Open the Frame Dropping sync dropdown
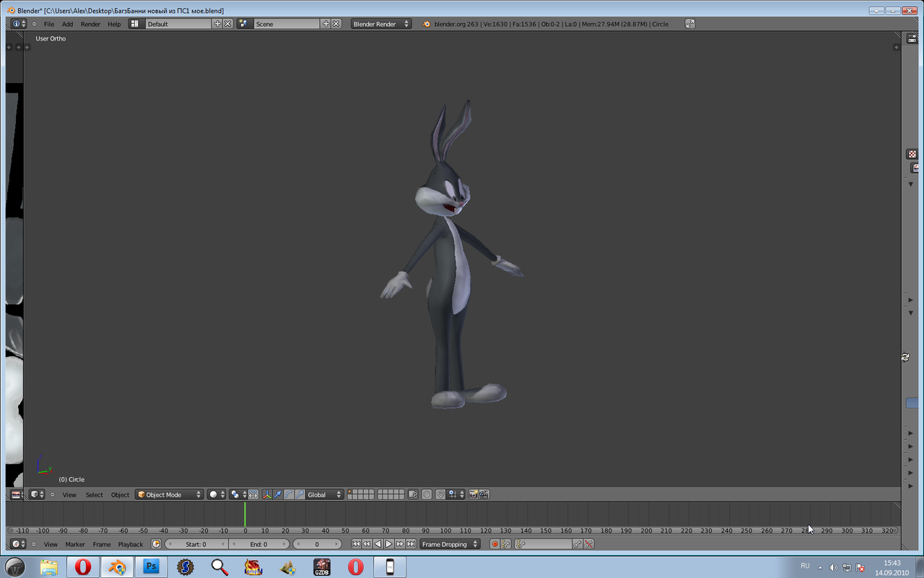Screen dimensions: 924x578 (x=450, y=544)
